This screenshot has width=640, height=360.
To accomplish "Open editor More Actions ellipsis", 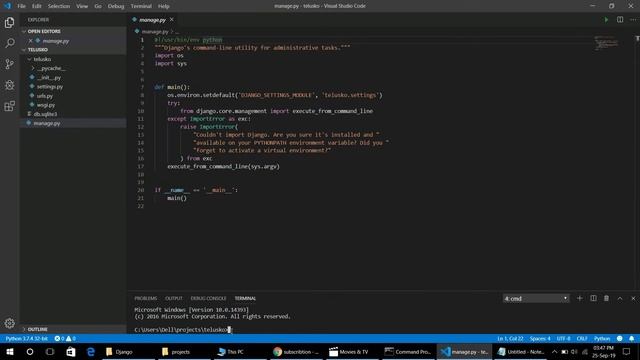I will point(633,20).
